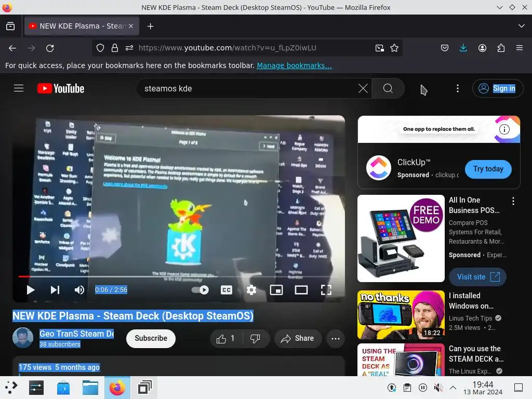Close the NEW KDE Plasma tab
The height and width of the screenshot is (399, 532).
(131, 26)
